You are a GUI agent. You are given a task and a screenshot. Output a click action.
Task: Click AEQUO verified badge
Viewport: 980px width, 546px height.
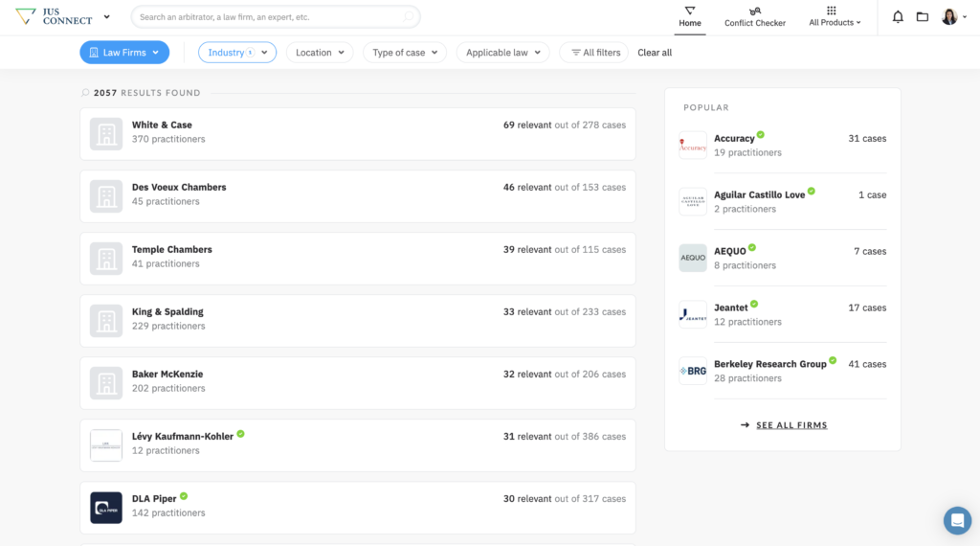tap(752, 248)
